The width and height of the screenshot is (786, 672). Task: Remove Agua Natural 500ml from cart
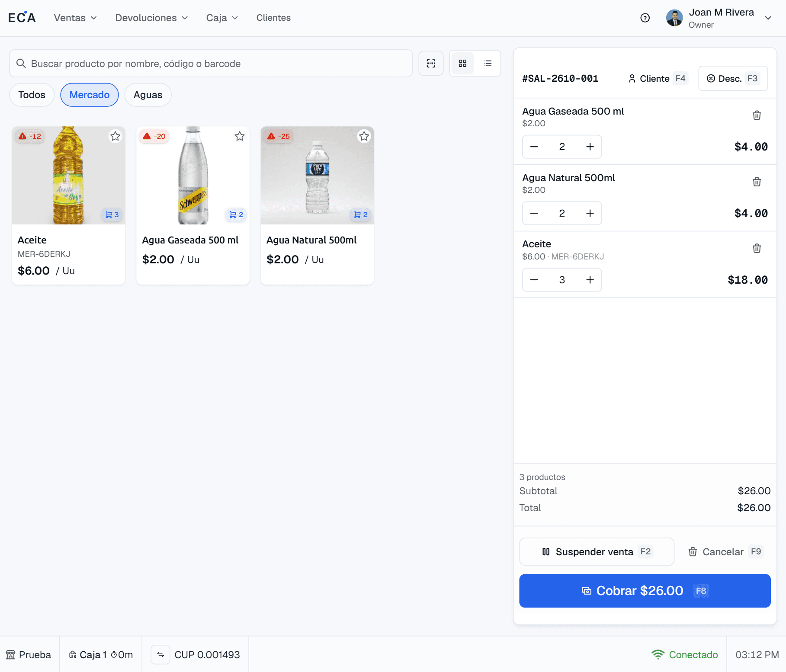[x=757, y=182]
